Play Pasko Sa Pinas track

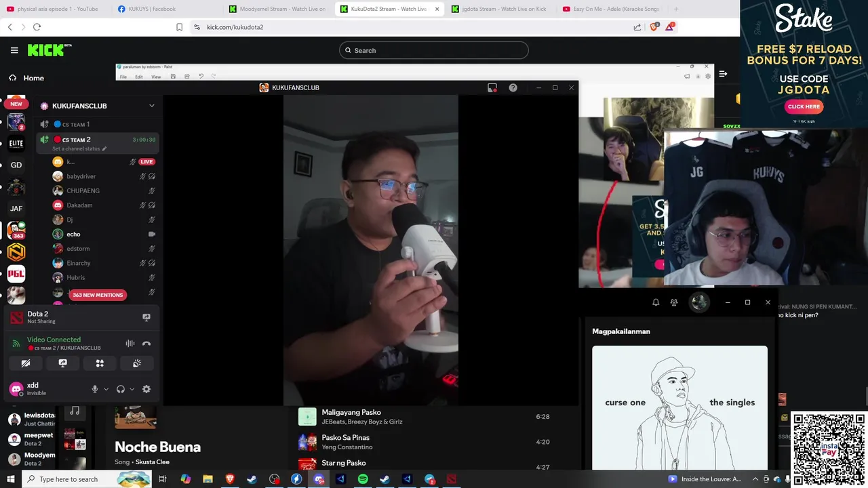click(x=434, y=442)
